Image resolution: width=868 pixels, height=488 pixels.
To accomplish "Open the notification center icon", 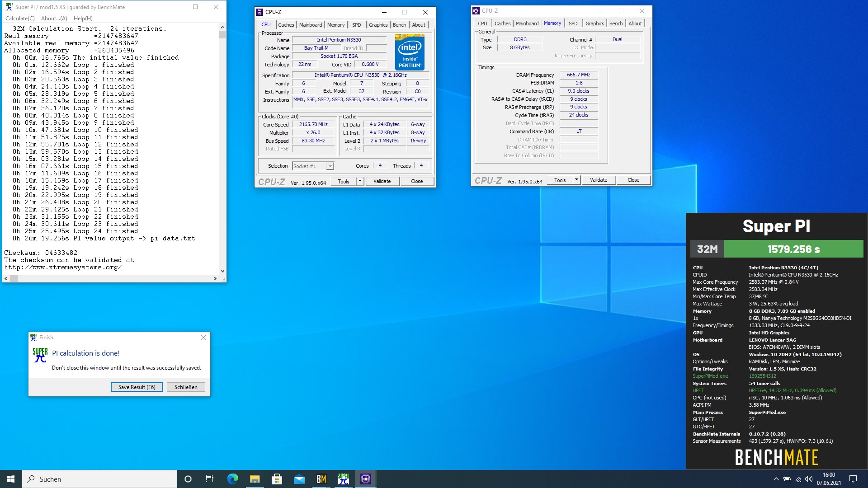I will point(853,479).
